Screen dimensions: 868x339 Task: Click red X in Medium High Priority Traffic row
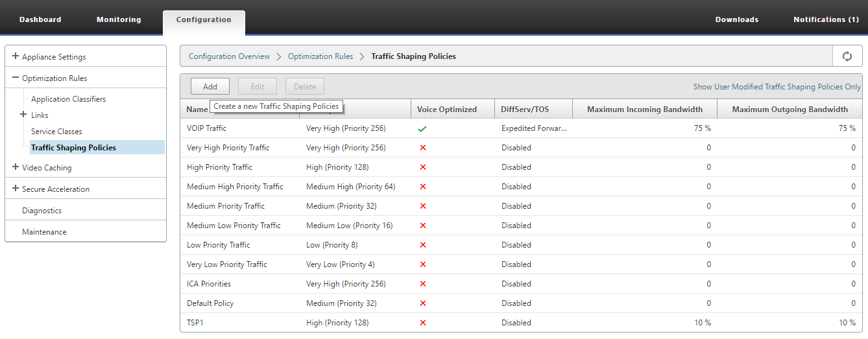click(423, 187)
